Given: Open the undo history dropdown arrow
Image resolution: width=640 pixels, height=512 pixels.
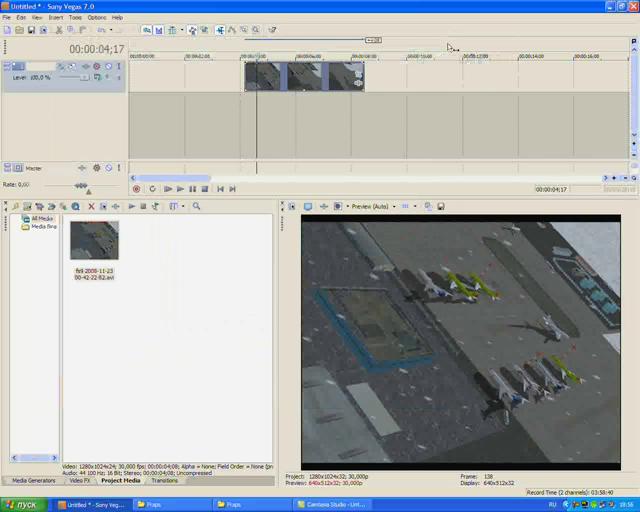Looking at the screenshot, I should (111, 30).
